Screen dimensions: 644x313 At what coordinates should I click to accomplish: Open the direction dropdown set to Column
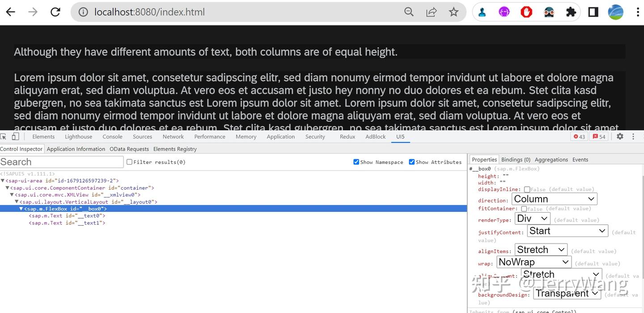click(x=554, y=199)
